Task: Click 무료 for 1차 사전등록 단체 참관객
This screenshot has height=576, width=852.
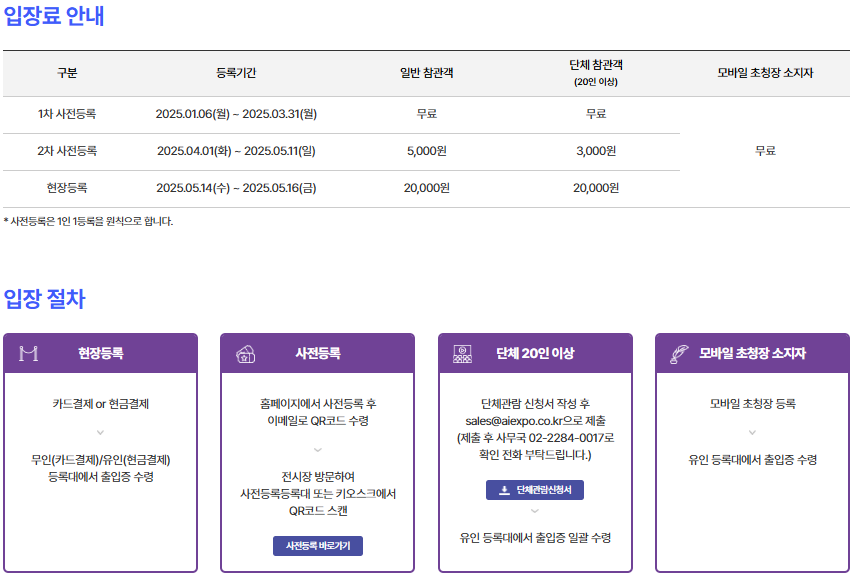Action: (x=596, y=114)
